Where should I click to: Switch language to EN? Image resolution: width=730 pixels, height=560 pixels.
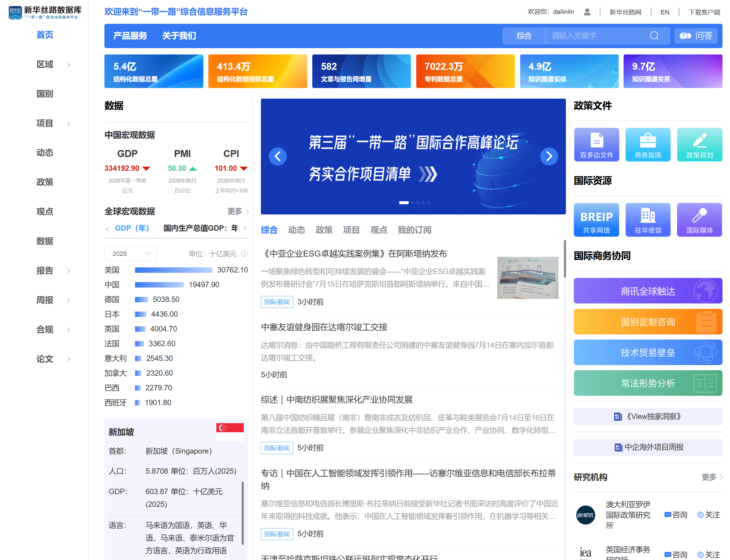[x=665, y=12]
